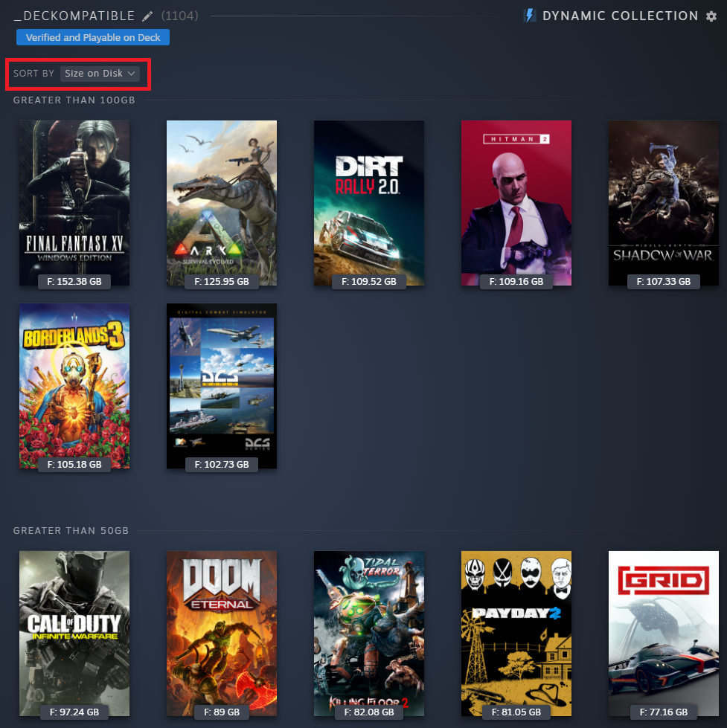Open the PAYDAY 2 game cover

point(516,634)
